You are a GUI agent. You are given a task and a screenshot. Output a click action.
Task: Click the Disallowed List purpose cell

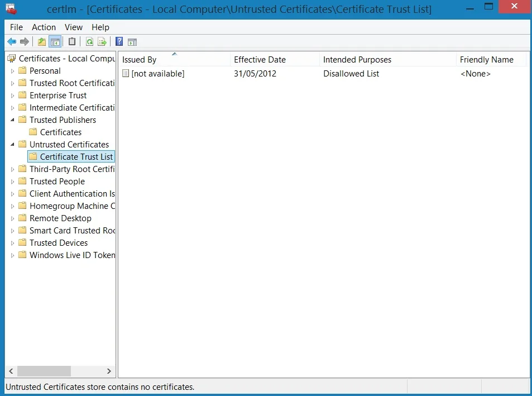tap(351, 74)
